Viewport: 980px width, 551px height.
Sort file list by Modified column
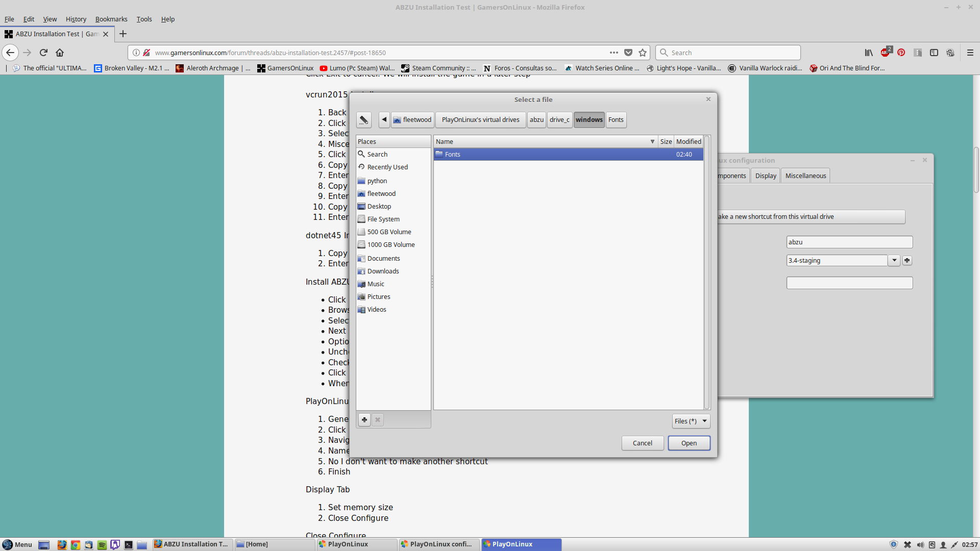pos(689,141)
